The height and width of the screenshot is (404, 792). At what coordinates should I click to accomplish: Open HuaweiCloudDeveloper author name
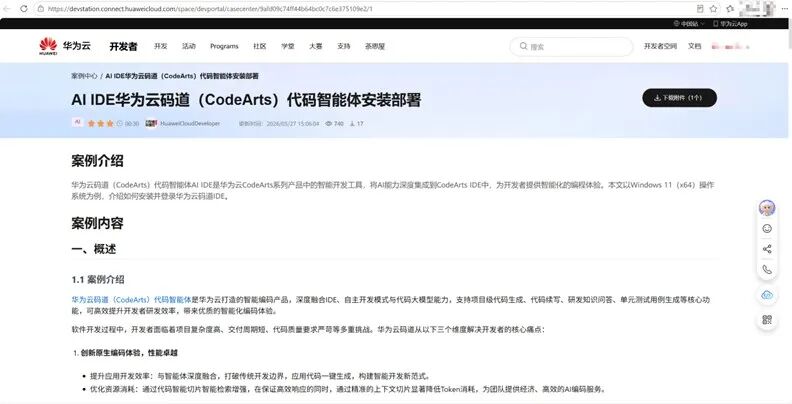tap(190, 123)
